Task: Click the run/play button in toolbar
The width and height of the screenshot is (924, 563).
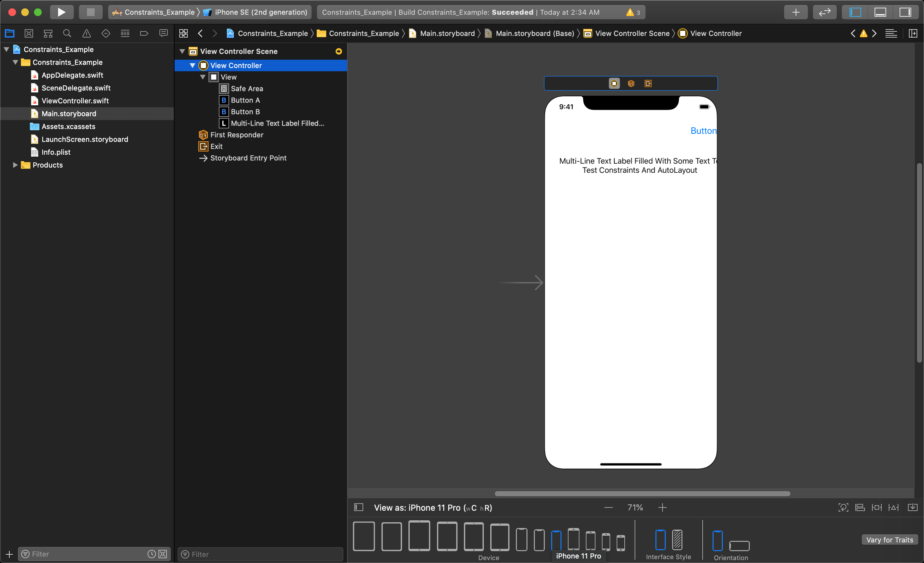Action: [x=61, y=12]
